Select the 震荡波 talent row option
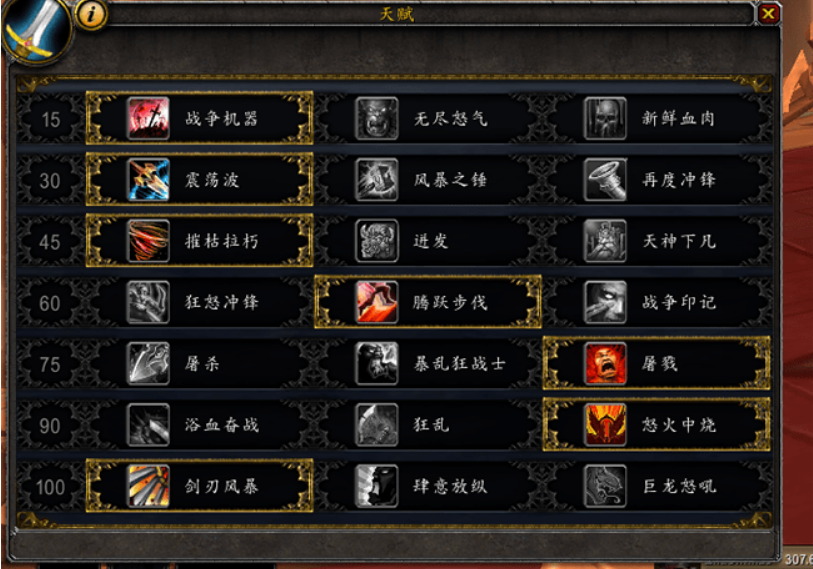 tap(200, 180)
